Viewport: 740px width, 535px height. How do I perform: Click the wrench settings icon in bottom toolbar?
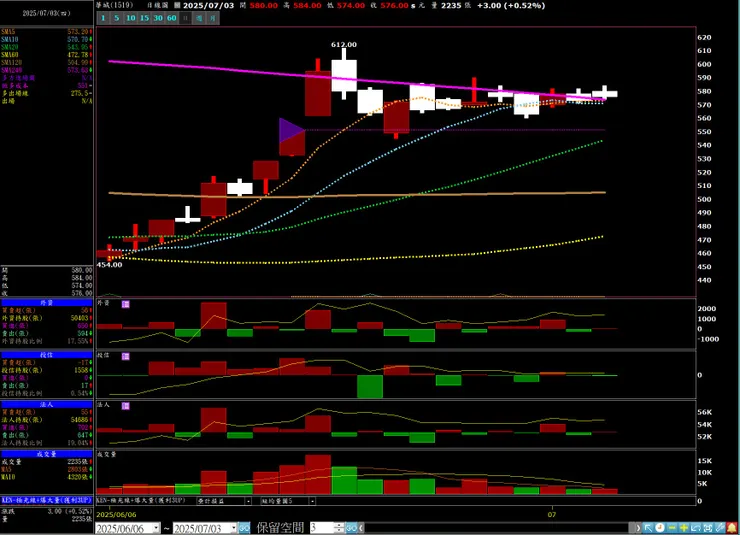720,528
